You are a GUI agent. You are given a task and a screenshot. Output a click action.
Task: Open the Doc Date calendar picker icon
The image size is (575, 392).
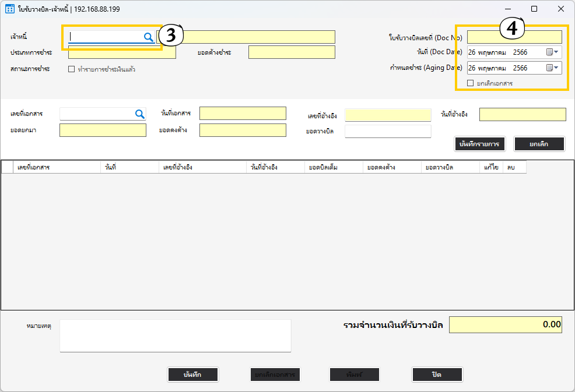[x=549, y=52]
